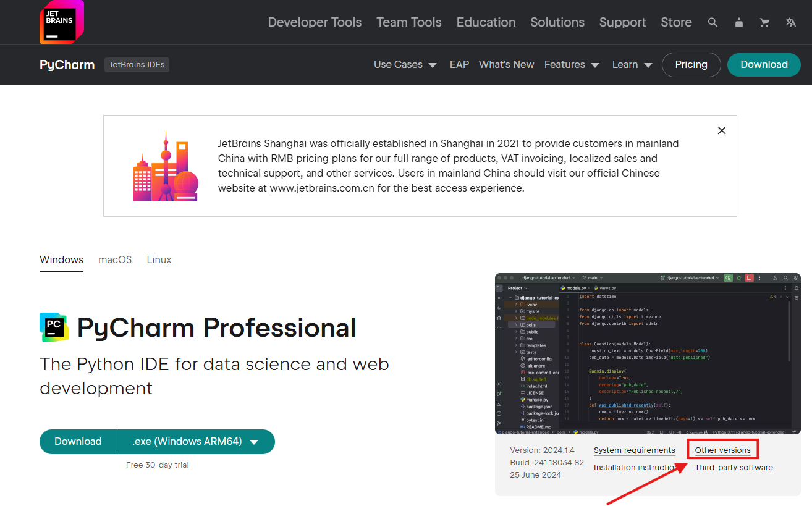Open the EAP page
Screen dimensions: 812x506
459,64
